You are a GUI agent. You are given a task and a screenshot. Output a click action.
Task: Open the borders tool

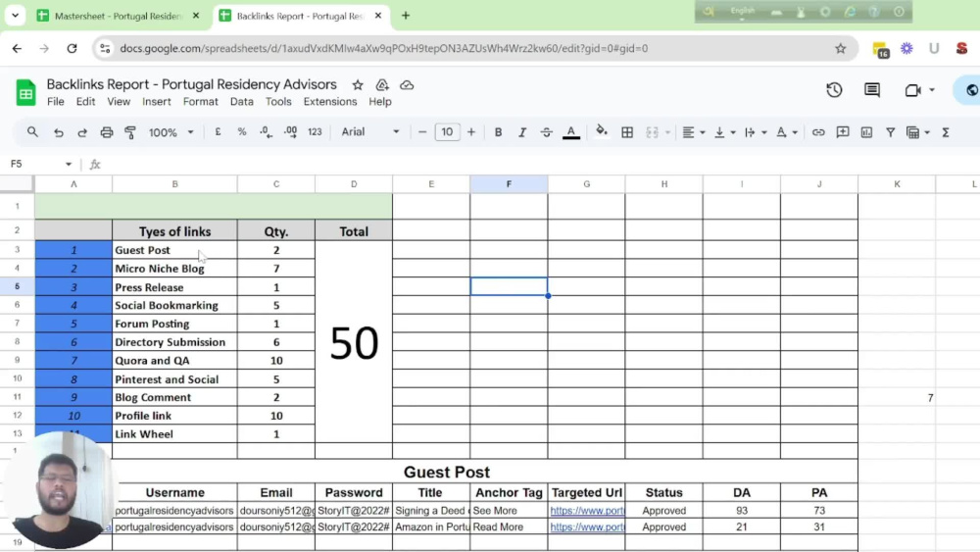coord(627,132)
